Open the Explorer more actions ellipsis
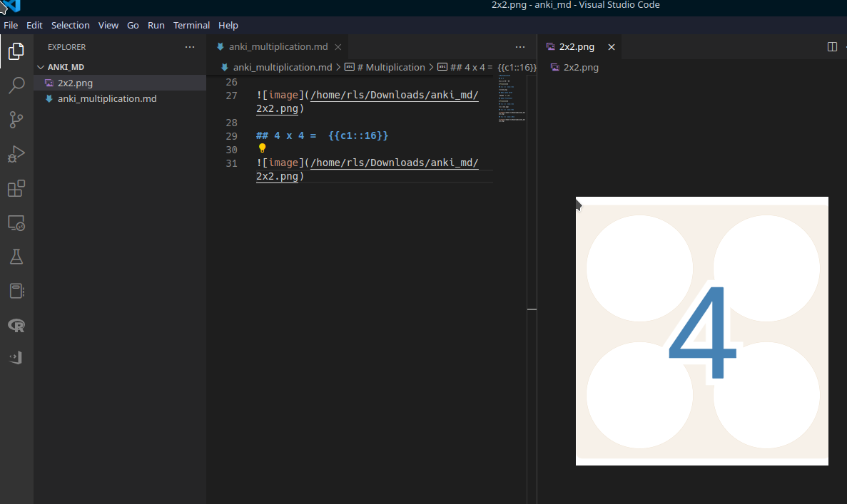Image resolution: width=847 pixels, height=504 pixels. click(x=190, y=47)
